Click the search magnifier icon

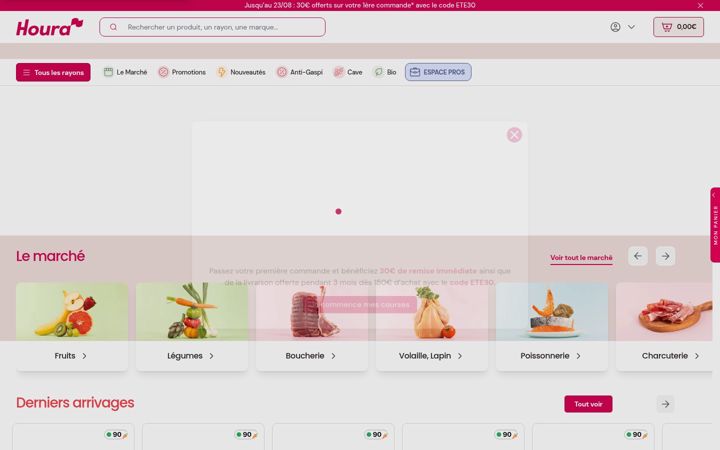113,27
